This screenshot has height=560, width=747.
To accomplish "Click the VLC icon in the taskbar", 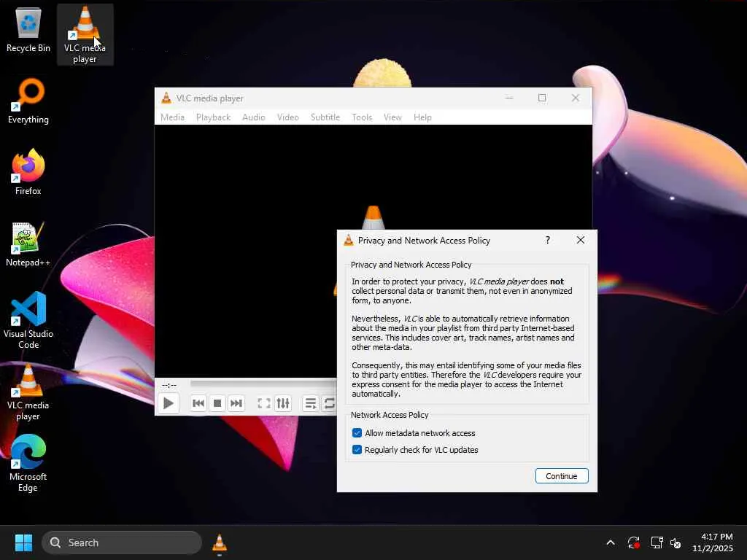I will coord(219,542).
